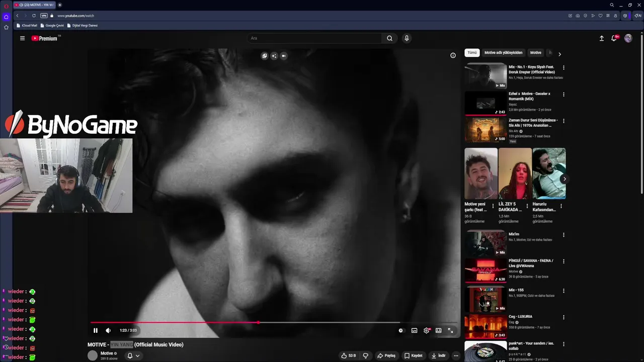Open Motive channel name link
Image resolution: width=644 pixels, height=362 pixels.
[107, 353]
